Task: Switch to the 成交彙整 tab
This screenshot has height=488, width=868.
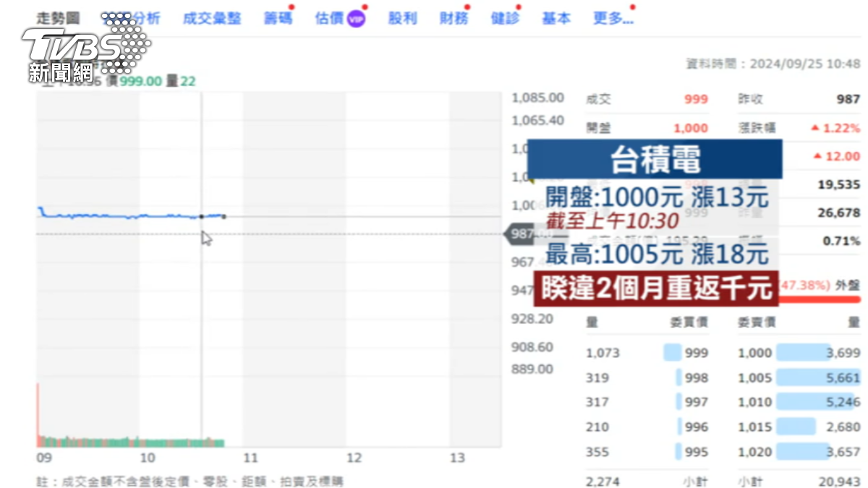Action: 212,18
